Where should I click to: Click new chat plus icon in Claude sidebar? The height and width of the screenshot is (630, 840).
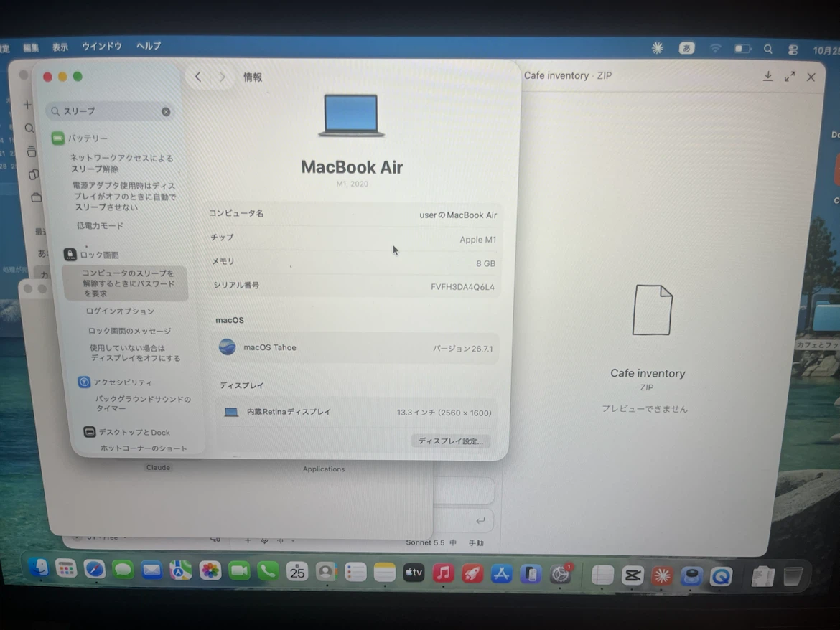[x=27, y=105]
